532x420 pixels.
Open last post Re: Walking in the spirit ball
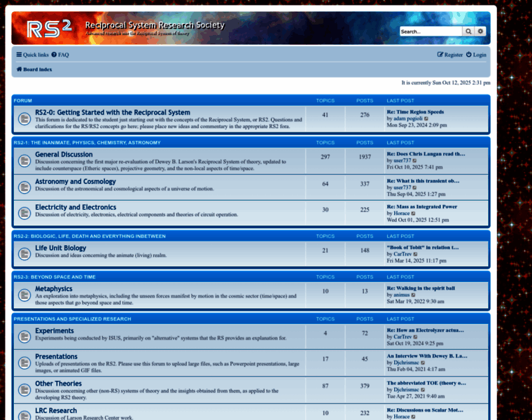pyautogui.click(x=421, y=288)
